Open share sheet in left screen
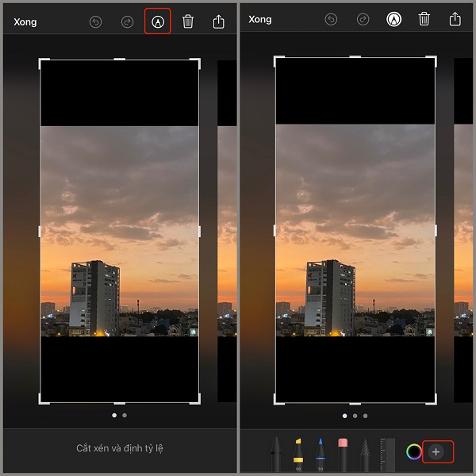 pos(220,21)
